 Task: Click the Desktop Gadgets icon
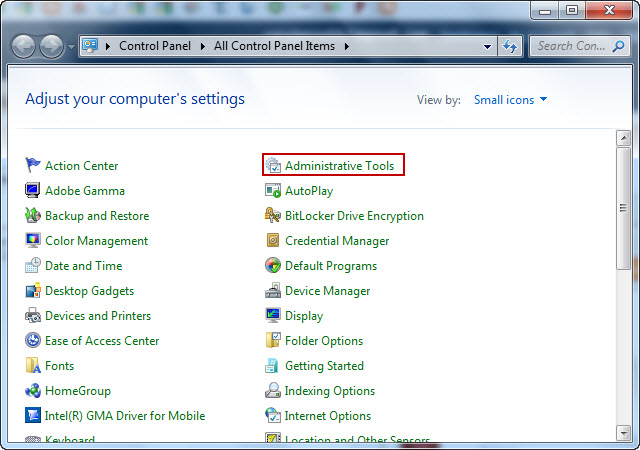click(x=33, y=290)
